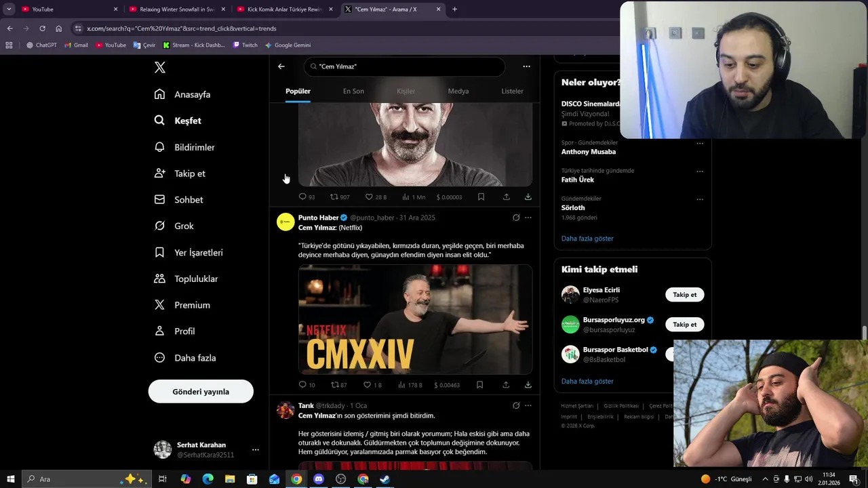This screenshot has width=868, height=488.
Task: Go back with search back arrow
Action: pos(281,66)
